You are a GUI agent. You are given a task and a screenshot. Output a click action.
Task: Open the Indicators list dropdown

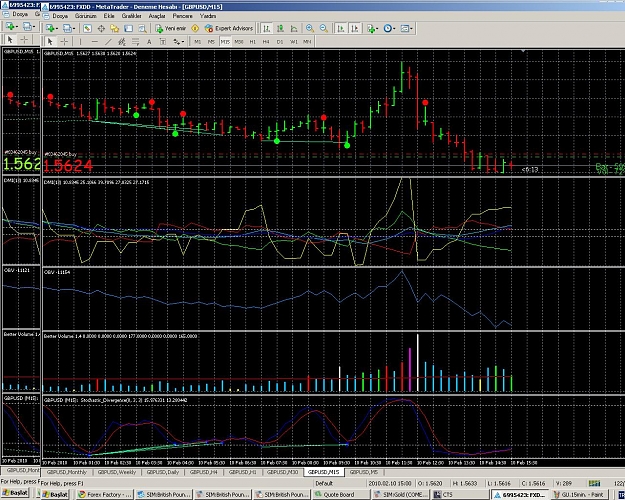click(372, 28)
